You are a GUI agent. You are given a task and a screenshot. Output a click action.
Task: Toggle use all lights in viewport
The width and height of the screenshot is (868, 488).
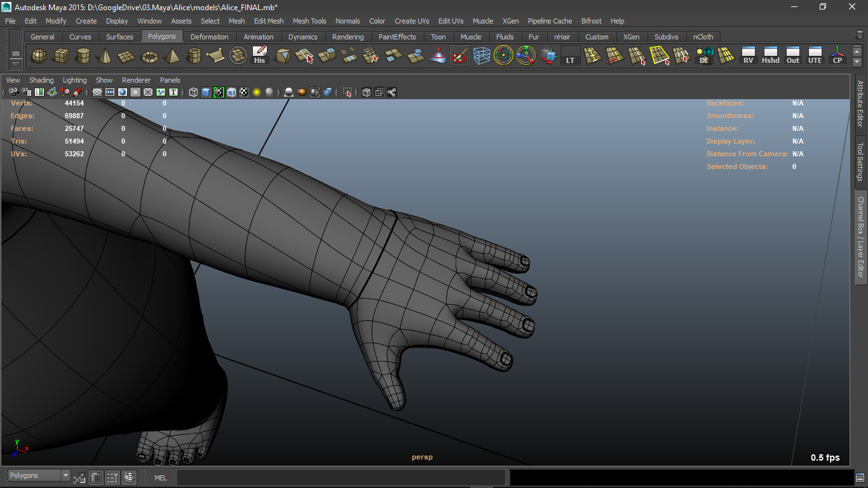257,92
